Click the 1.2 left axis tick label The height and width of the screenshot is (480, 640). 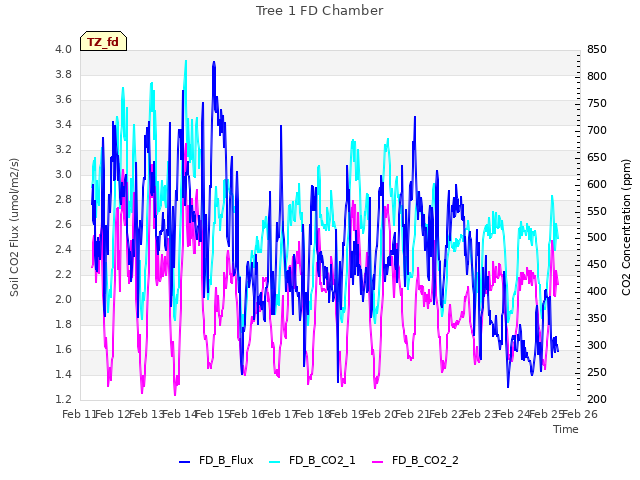pos(63,399)
